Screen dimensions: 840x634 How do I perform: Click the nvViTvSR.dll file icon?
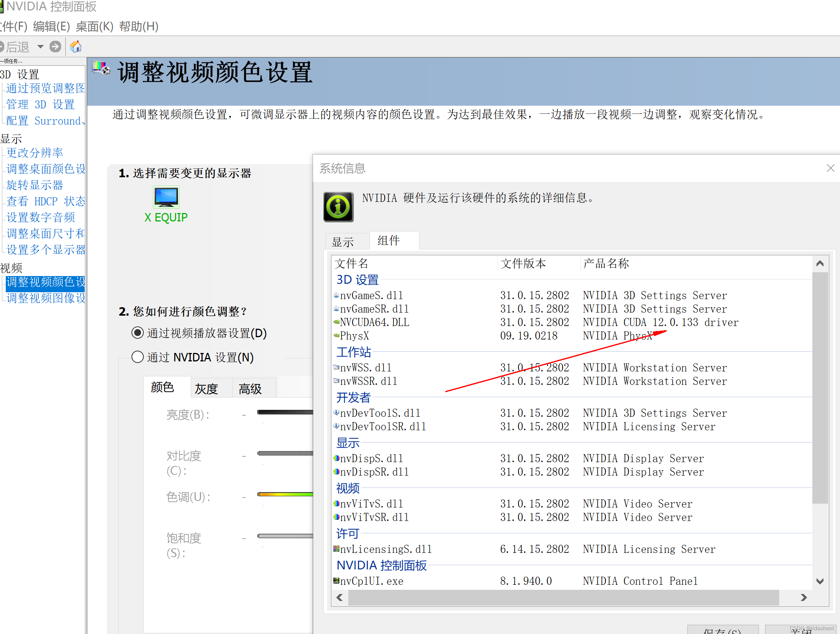[336, 517]
